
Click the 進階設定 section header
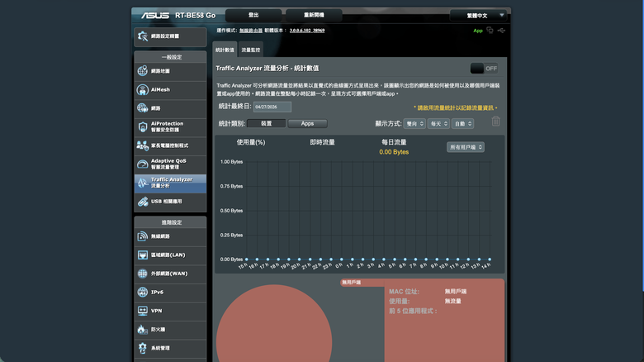(170, 222)
